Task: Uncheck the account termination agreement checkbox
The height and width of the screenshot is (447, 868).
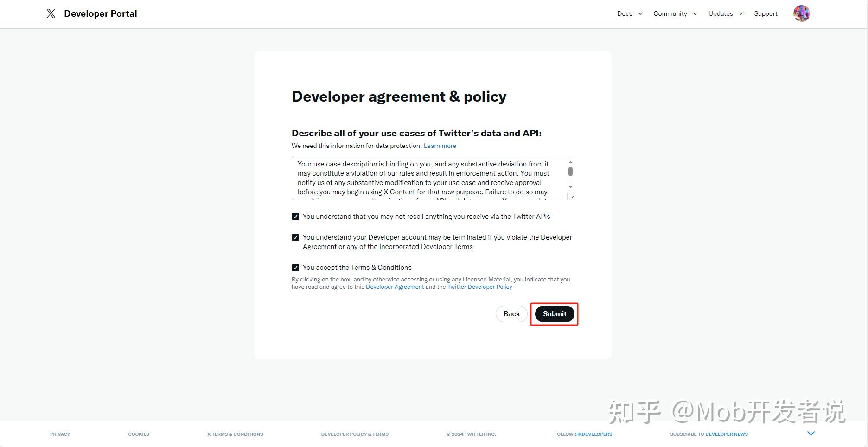Action: (295, 237)
